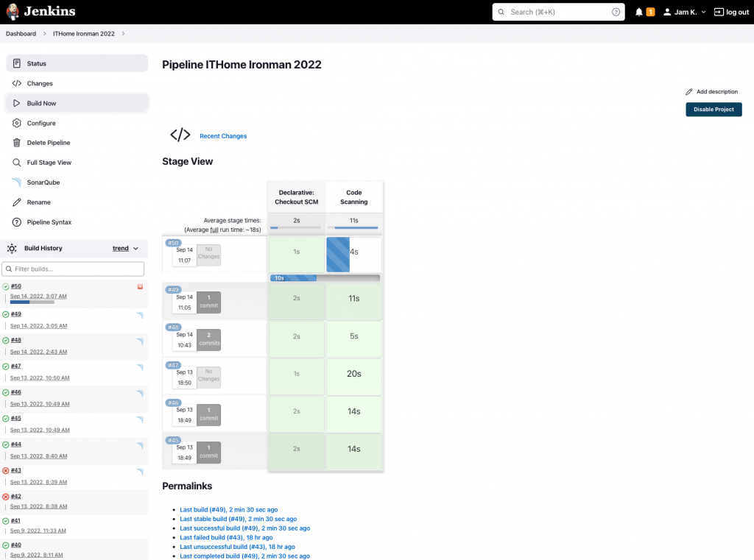
Task: Open build #40 link in Build History
Action: 16,545
